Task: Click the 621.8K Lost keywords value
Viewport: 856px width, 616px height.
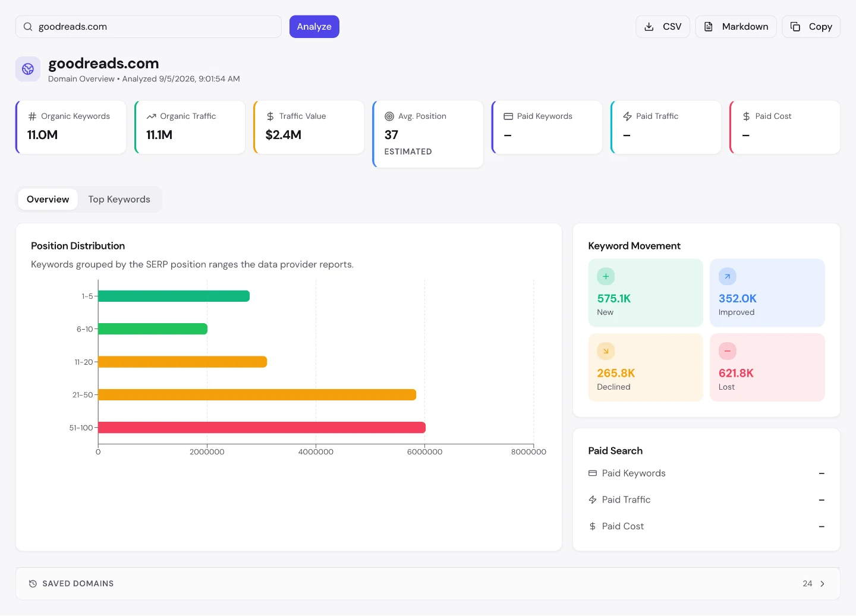Action: tap(736, 374)
